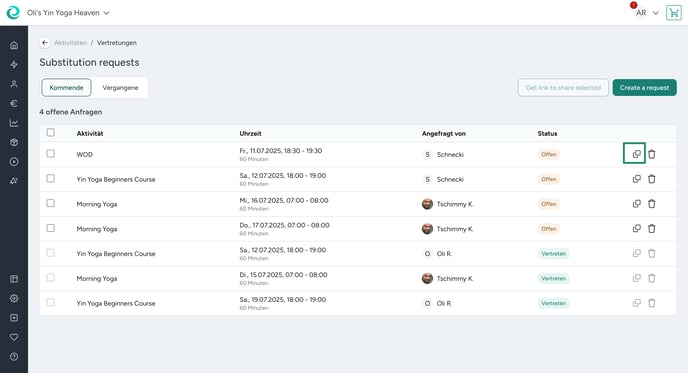This screenshot has height=373, width=688.
Task: Click the Create a request button
Action: tap(645, 87)
